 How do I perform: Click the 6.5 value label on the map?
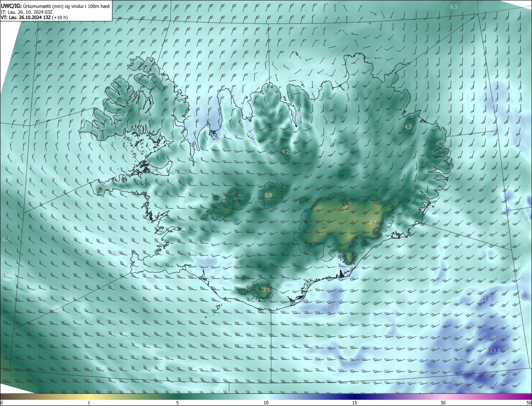[454, 7]
